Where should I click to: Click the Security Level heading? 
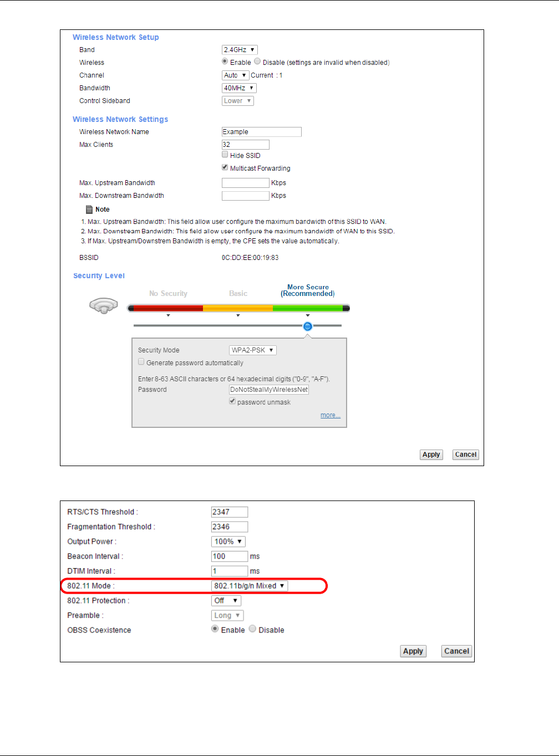[x=99, y=275]
